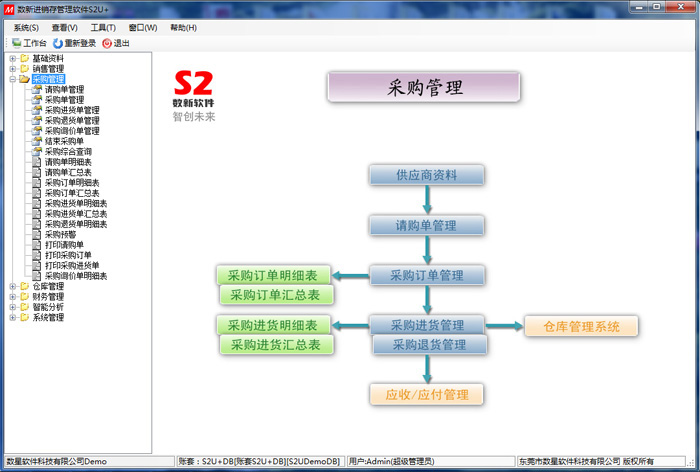Click the green 采购进货汇总表 box
This screenshot has height=472, width=700.
pos(276,345)
